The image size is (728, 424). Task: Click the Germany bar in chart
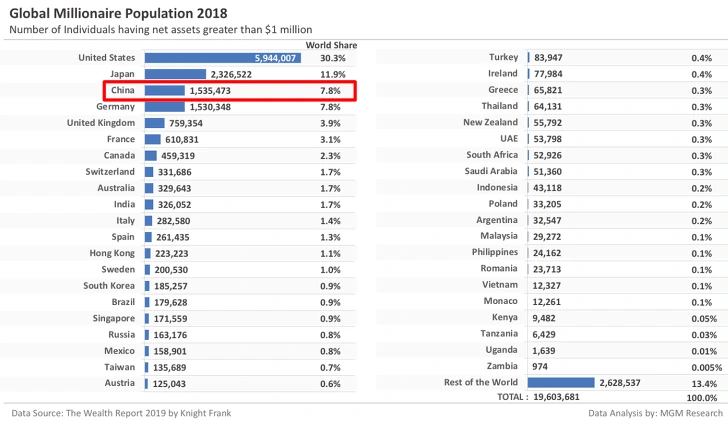point(164,107)
